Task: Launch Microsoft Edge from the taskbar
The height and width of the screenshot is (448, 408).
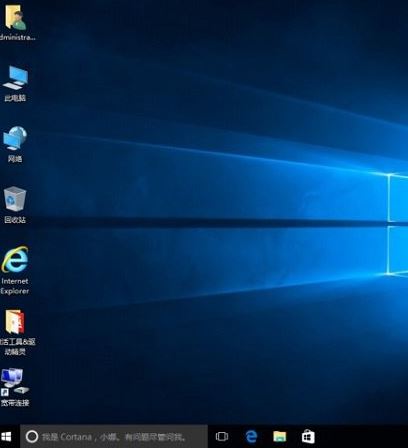Action: click(251, 436)
